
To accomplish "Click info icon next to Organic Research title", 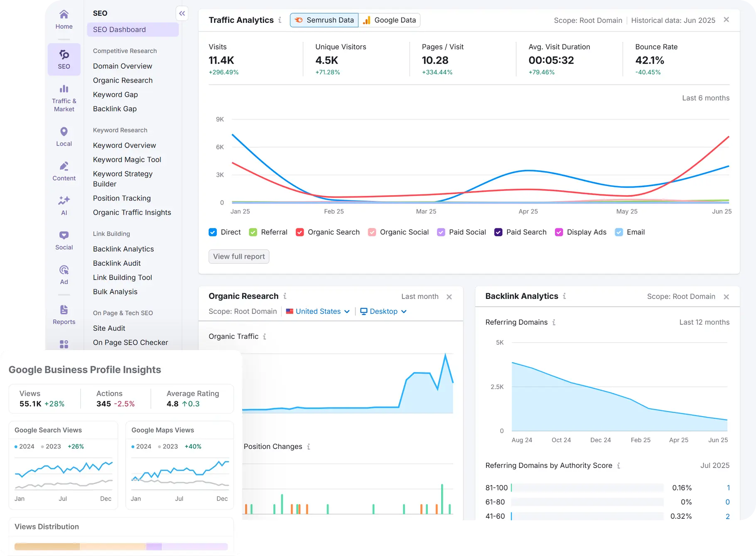I will 285,296.
